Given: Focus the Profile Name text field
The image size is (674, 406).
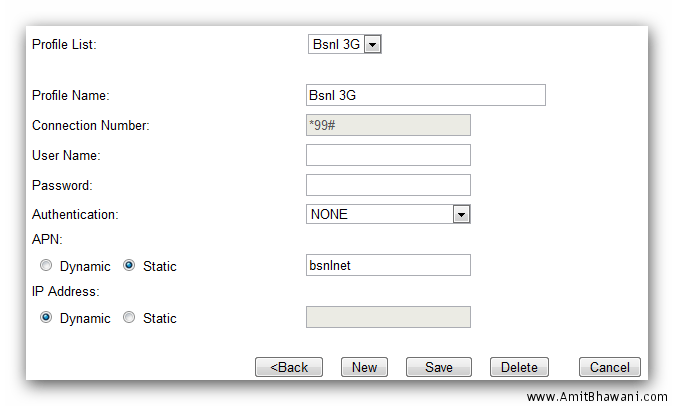Looking at the screenshot, I should 426,95.
